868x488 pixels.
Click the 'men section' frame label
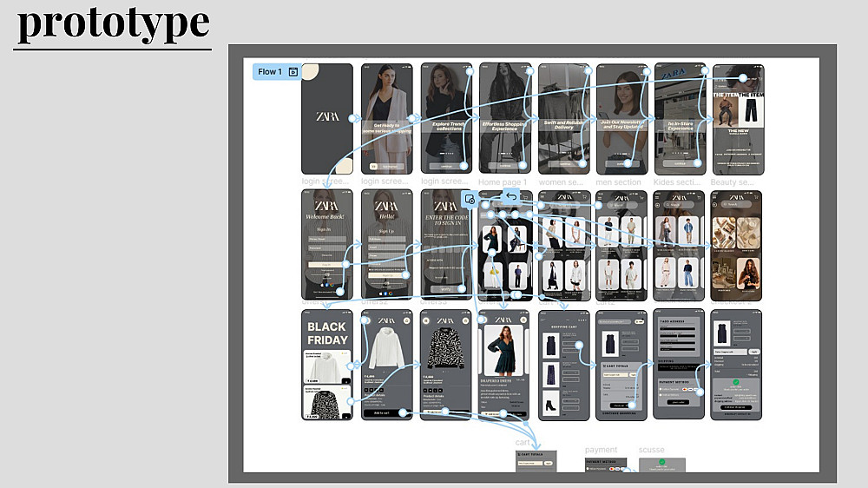click(x=618, y=181)
